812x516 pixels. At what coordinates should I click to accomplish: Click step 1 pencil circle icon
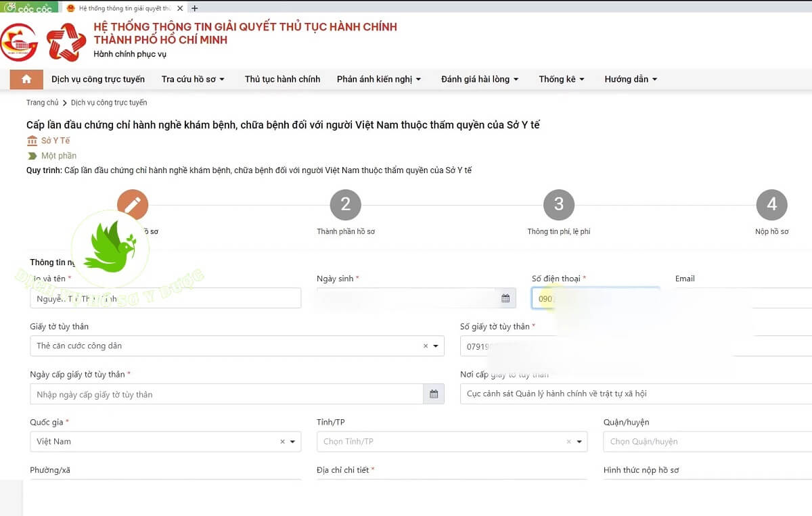[133, 204]
